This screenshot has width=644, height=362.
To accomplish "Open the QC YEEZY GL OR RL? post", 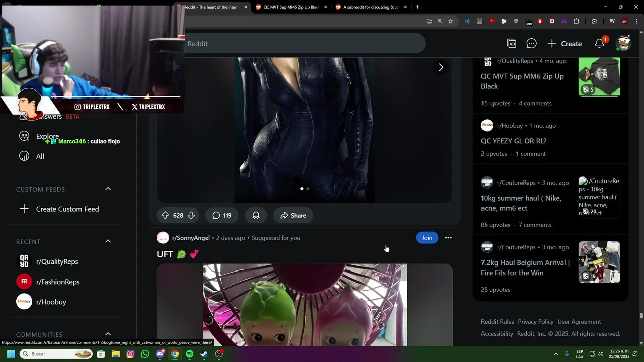I will 514,141.
